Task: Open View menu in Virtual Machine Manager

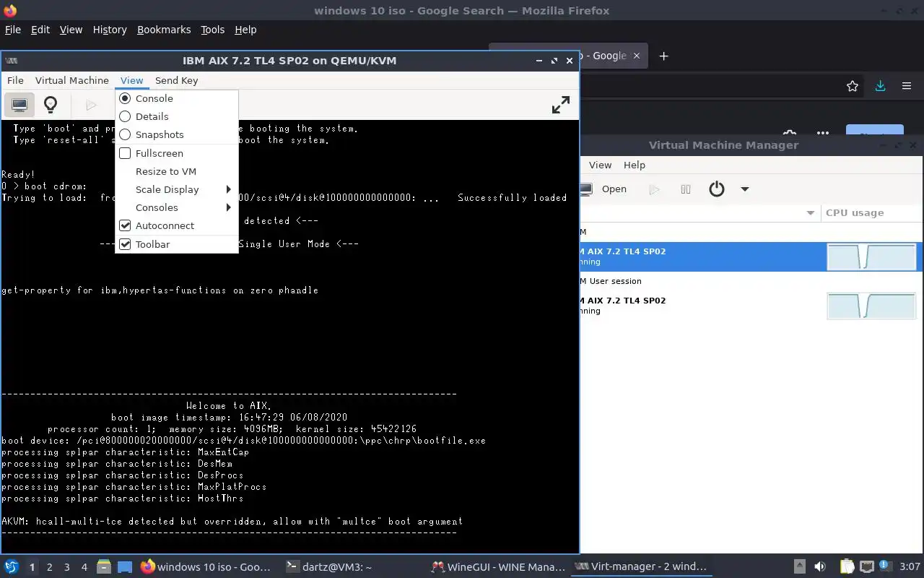Action: [600, 165]
